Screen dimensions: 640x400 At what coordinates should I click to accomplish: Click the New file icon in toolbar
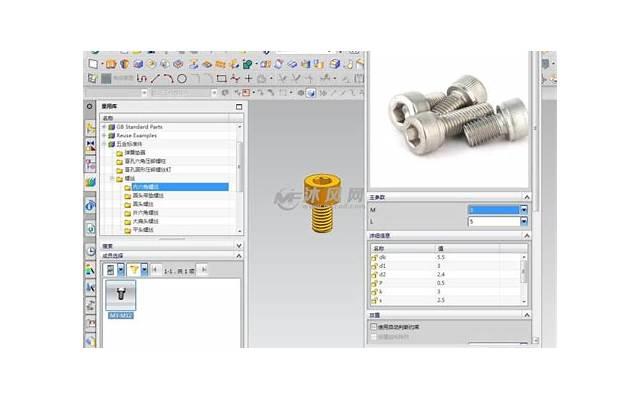pyautogui.click(x=92, y=64)
